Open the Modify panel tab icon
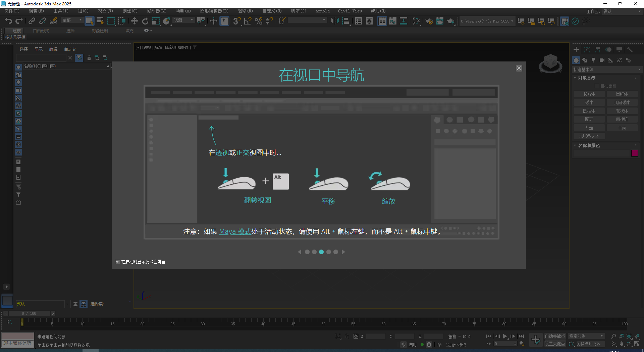The height and width of the screenshot is (352, 644). tap(587, 49)
